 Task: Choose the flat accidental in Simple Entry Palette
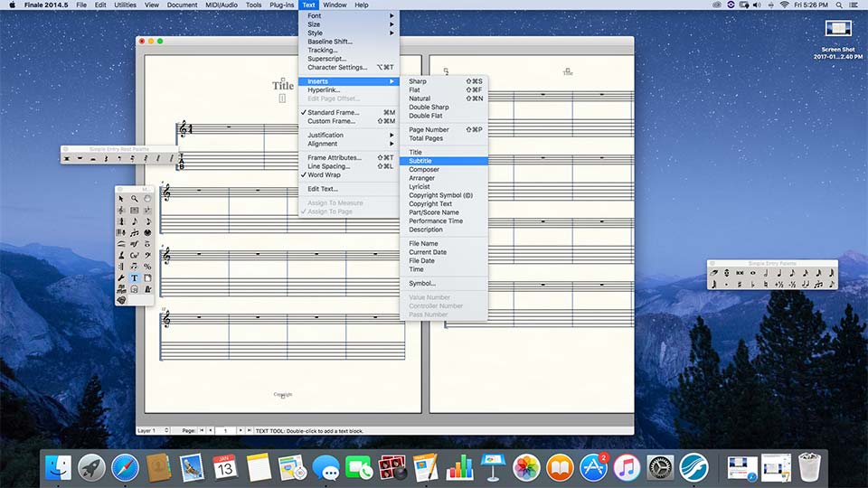point(753,285)
